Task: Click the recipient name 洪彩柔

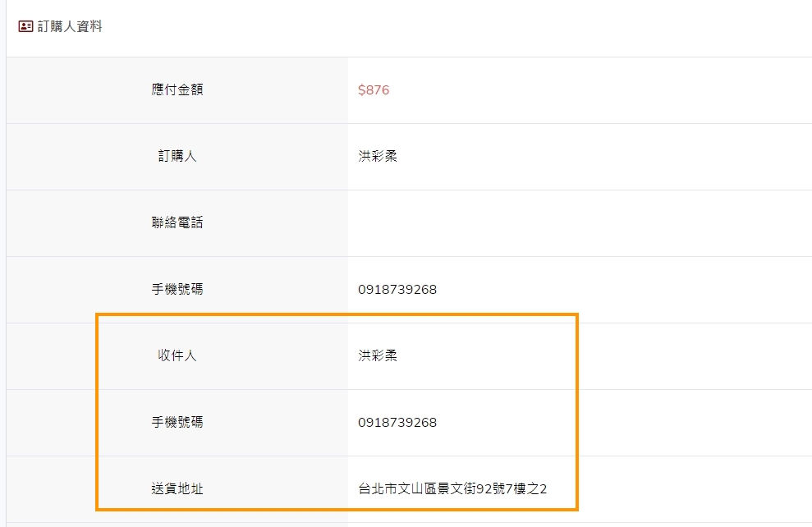Action: pyautogui.click(x=378, y=355)
